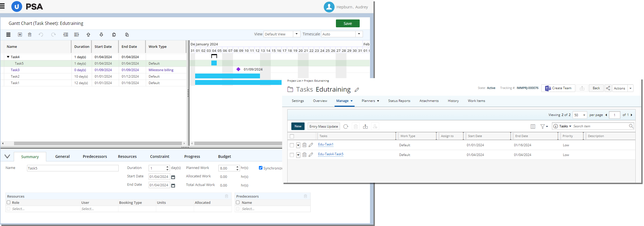Open the Planners tab menu
The image size is (644, 226).
pyautogui.click(x=370, y=101)
